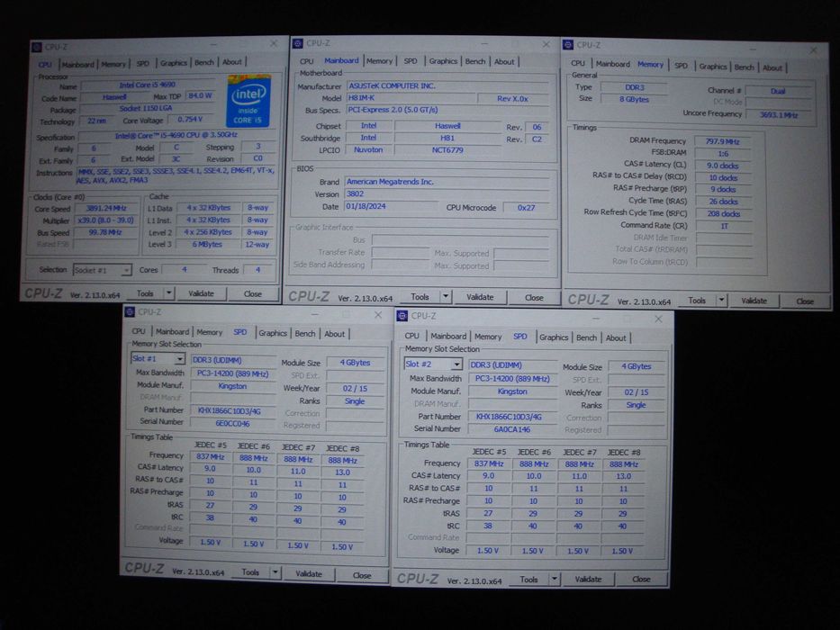The height and width of the screenshot is (630, 840).
Task: Switch to the Mainboard tab in the CPU window
Action: [x=77, y=64]
